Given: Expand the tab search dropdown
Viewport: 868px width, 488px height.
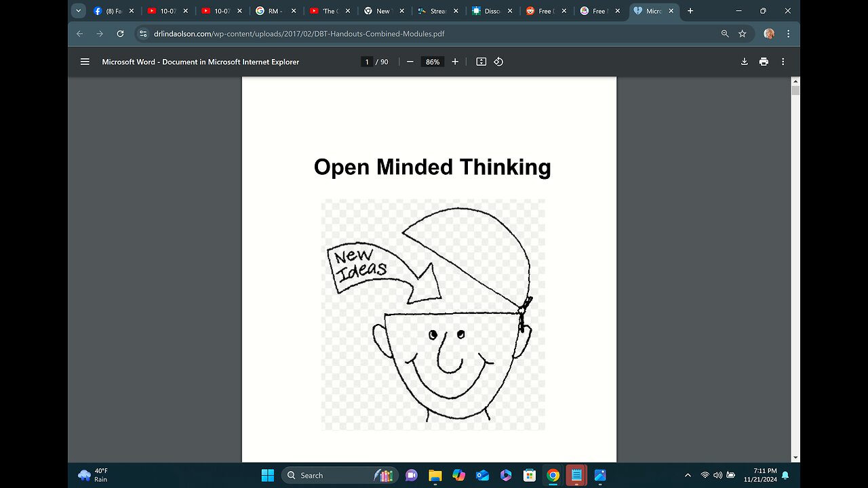Looking at the screenshot, I should 79,11.
